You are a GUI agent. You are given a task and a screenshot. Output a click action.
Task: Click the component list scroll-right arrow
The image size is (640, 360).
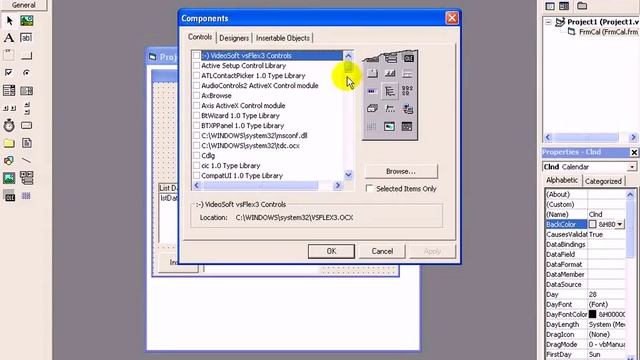pos(338,186)
